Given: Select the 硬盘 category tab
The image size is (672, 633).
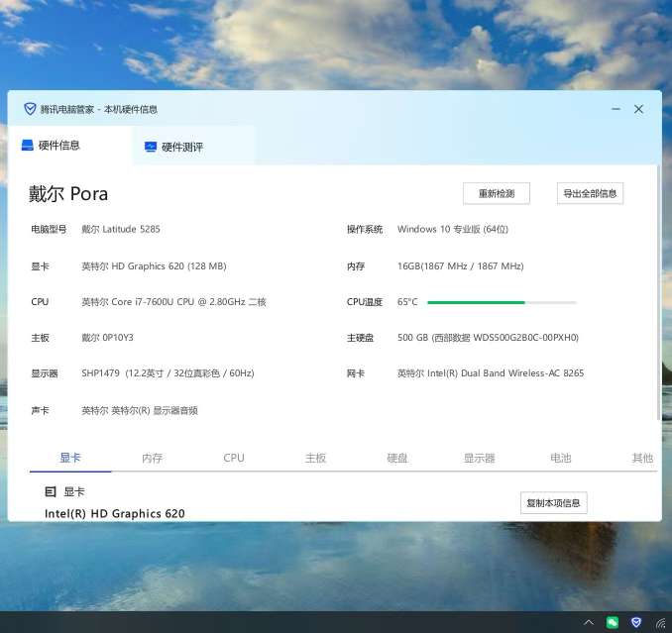Looking at the screenshot, I should click(397, 458).
